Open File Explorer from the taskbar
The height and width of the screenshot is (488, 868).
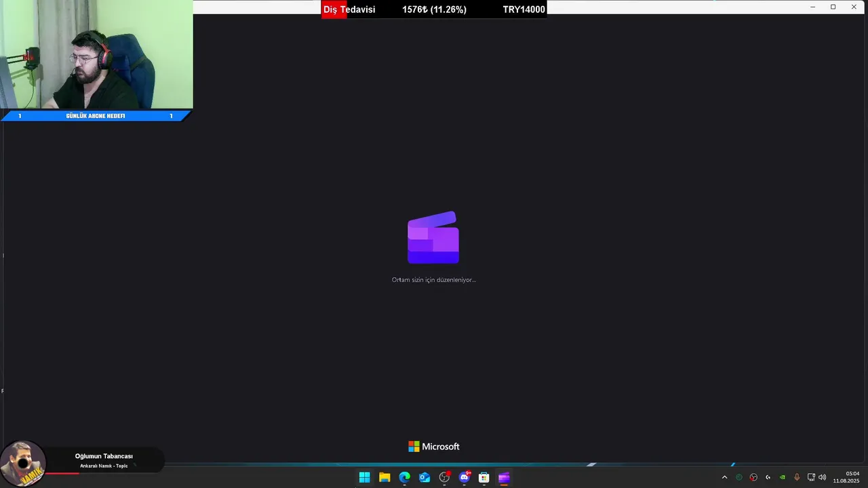(x=384, y=477)
